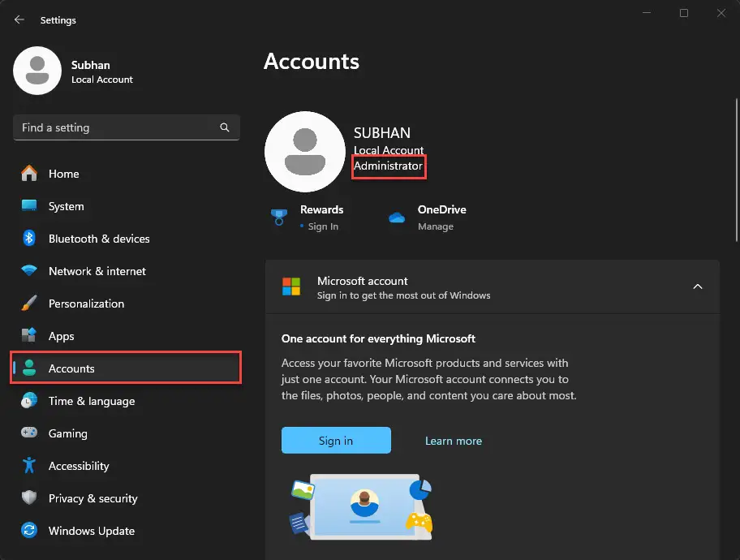Collapse the Microsoft account section chevron
This screenshot has height=560, width=740.
coord(697,286)
